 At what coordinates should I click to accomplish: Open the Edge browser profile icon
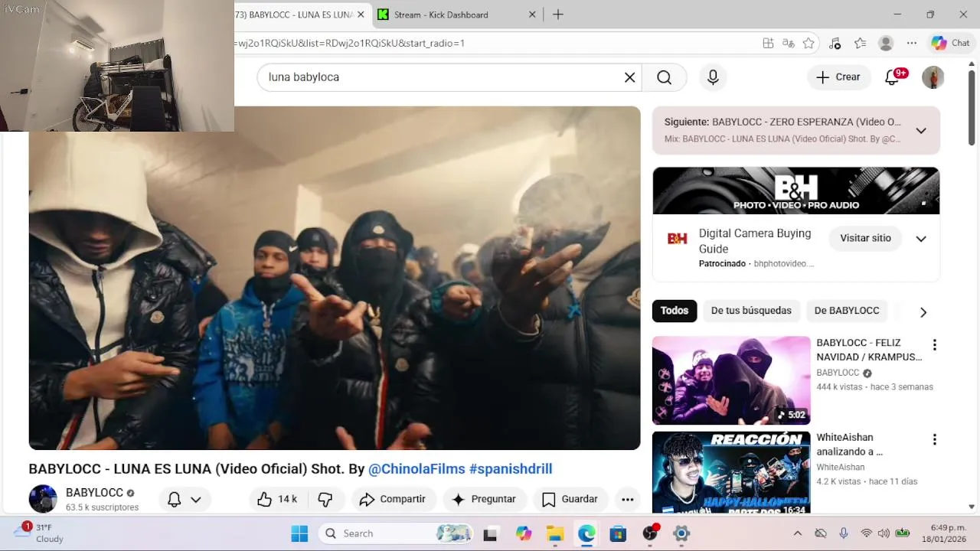(886, 44)
